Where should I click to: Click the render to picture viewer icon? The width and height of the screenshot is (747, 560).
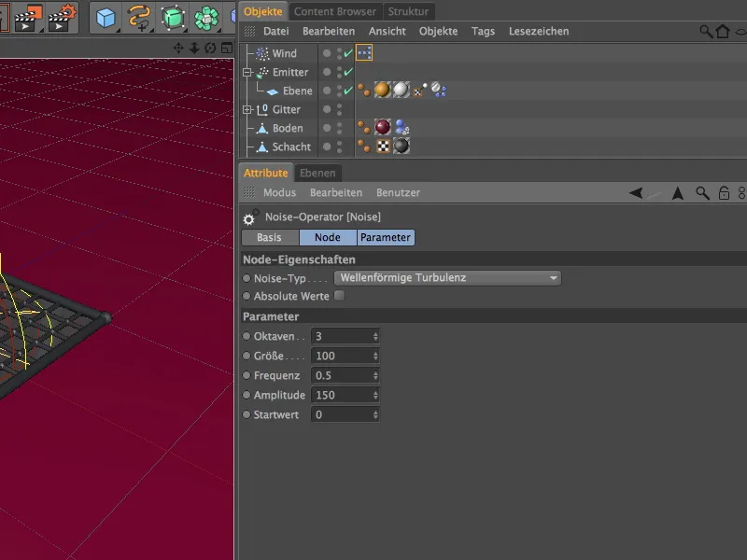pos(28,18)
